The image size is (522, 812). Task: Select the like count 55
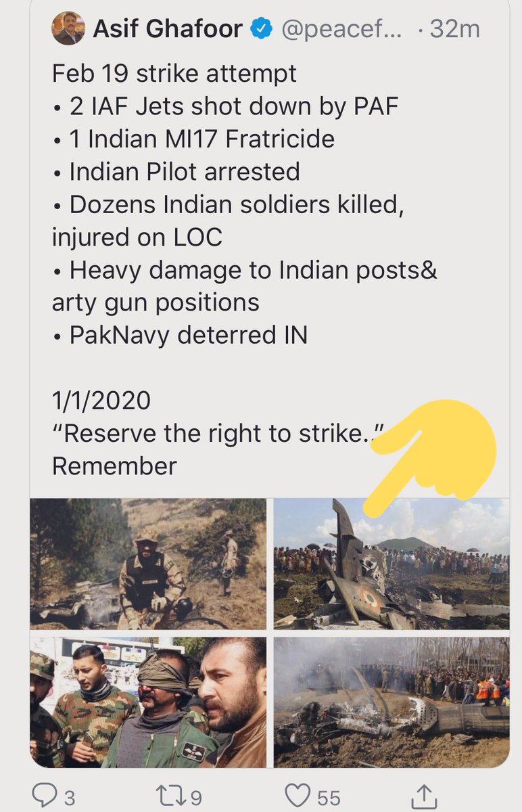point(329,798)
